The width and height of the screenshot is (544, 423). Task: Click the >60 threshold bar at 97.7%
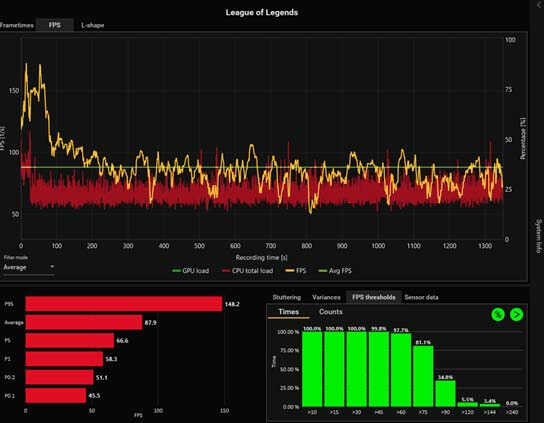(x=401, y=370)
